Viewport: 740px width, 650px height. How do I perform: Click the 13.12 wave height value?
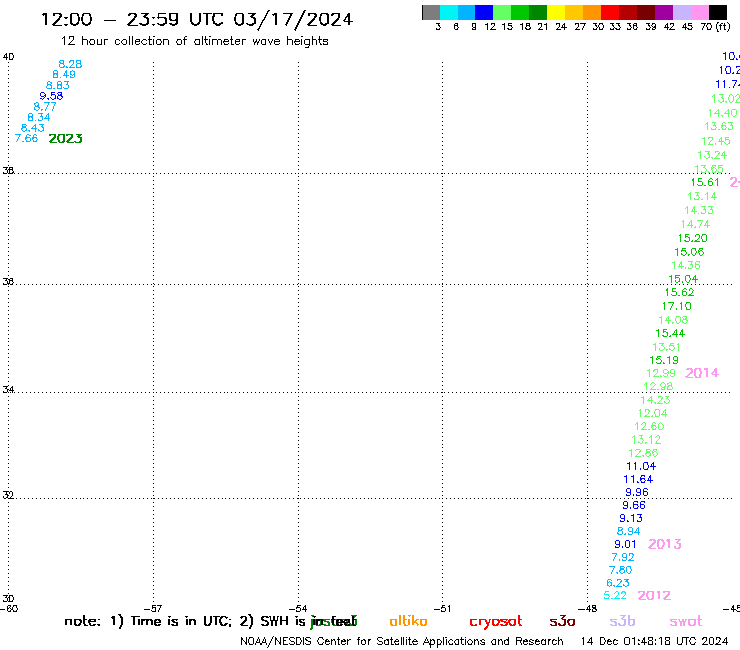[x=646, y=439]
